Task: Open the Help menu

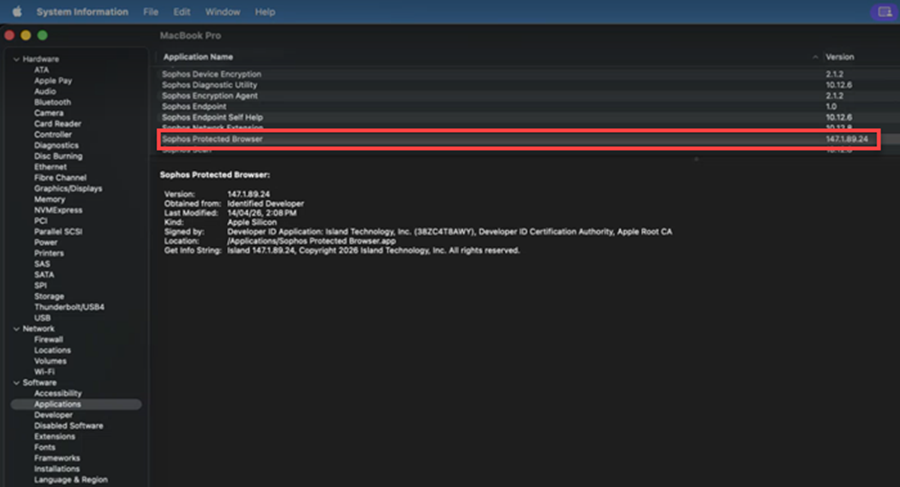Action: point(265,12)
